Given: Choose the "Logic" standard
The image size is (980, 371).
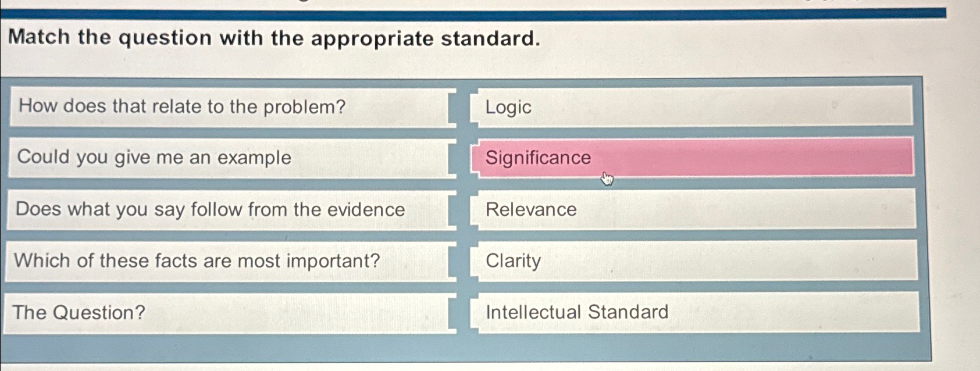Looking at the screenshot, I should [x=692, y=107].
